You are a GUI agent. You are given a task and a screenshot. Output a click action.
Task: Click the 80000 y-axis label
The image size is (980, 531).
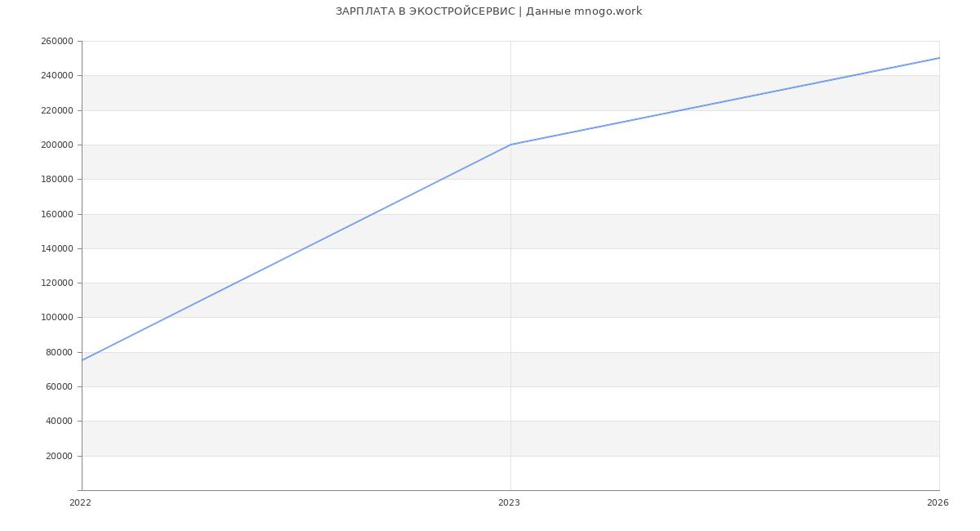(59, 353)
